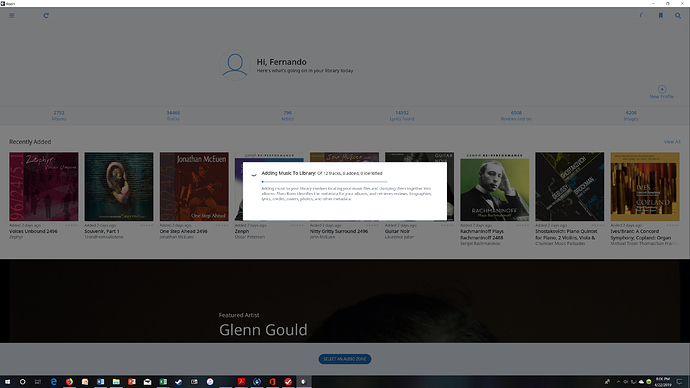Click the refresh arrow in the Roon toolbar
690x388 pixels.
click(x=46, y=15)
